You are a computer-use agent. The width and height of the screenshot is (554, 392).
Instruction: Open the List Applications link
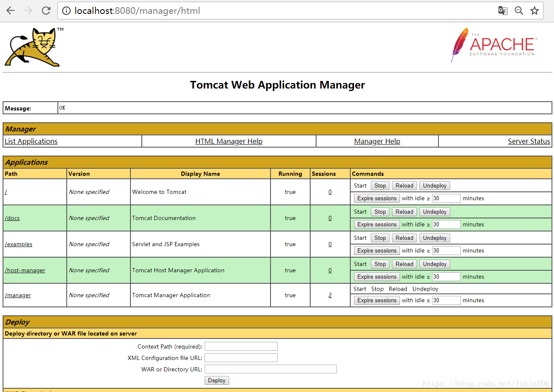tap(31, 141)
